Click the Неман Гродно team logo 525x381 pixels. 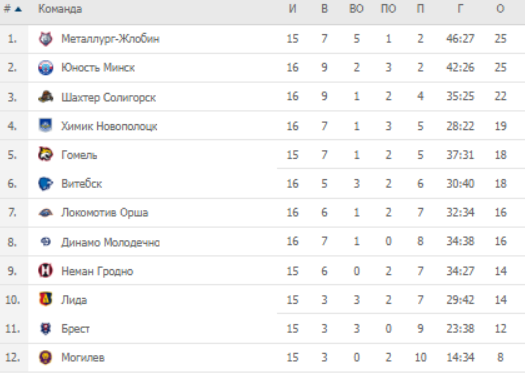click(46, 270)
